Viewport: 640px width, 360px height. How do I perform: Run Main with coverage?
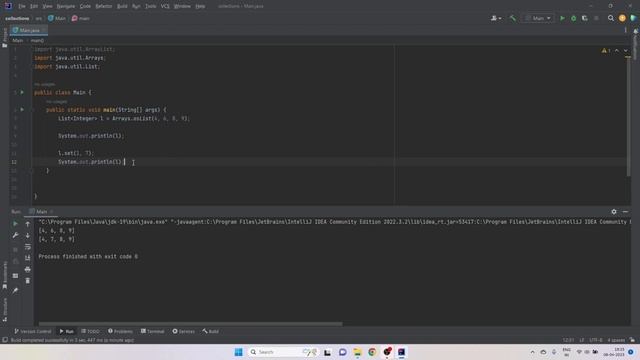click(584, 18)
